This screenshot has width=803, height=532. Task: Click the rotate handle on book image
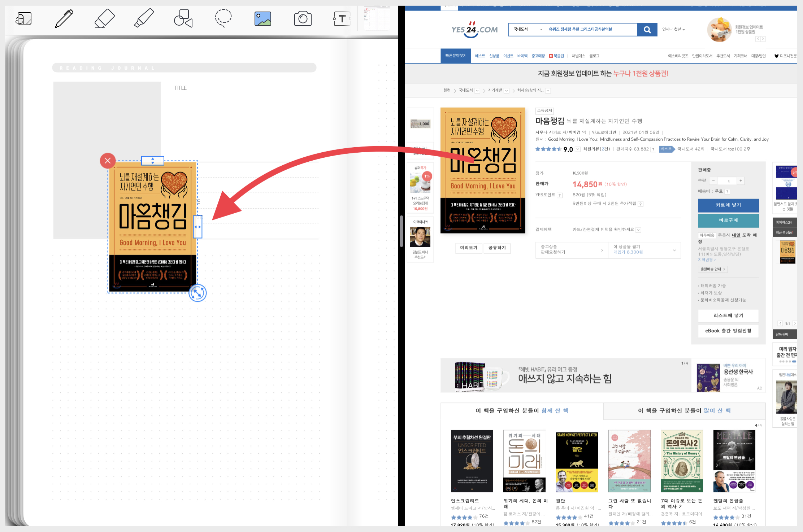click(x=198, y=293)
